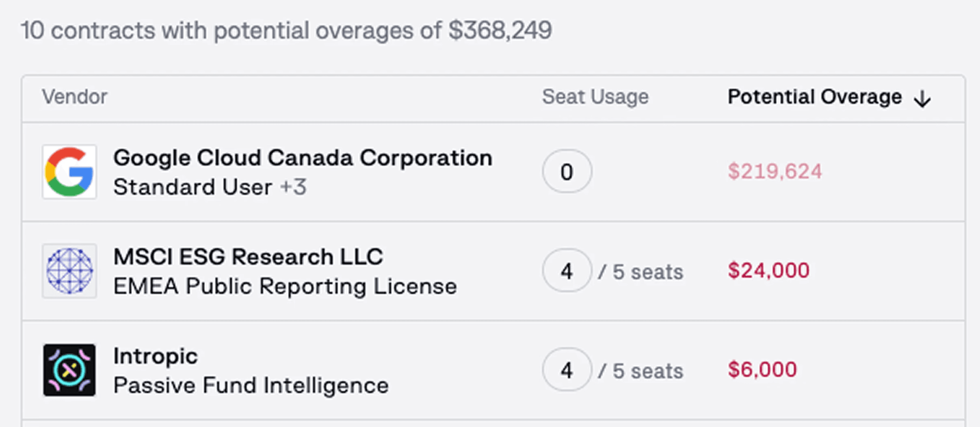
Task: Select Passive Fund Intelligence license text
Action: coord(251,386)
